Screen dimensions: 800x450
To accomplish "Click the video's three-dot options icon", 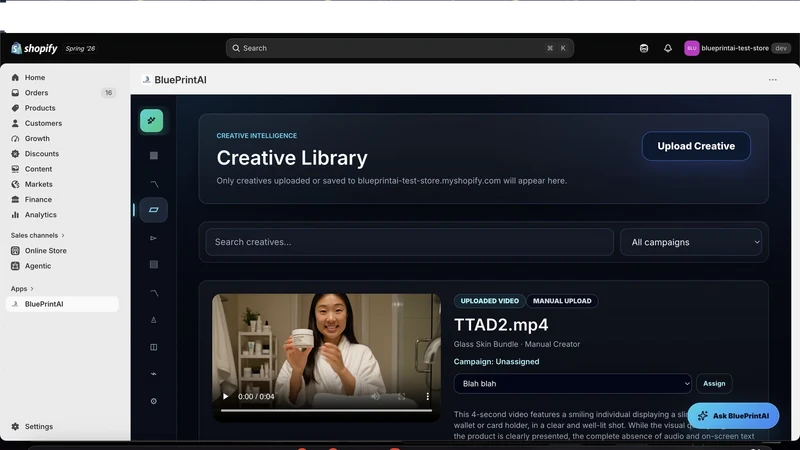I will [428, 396].
